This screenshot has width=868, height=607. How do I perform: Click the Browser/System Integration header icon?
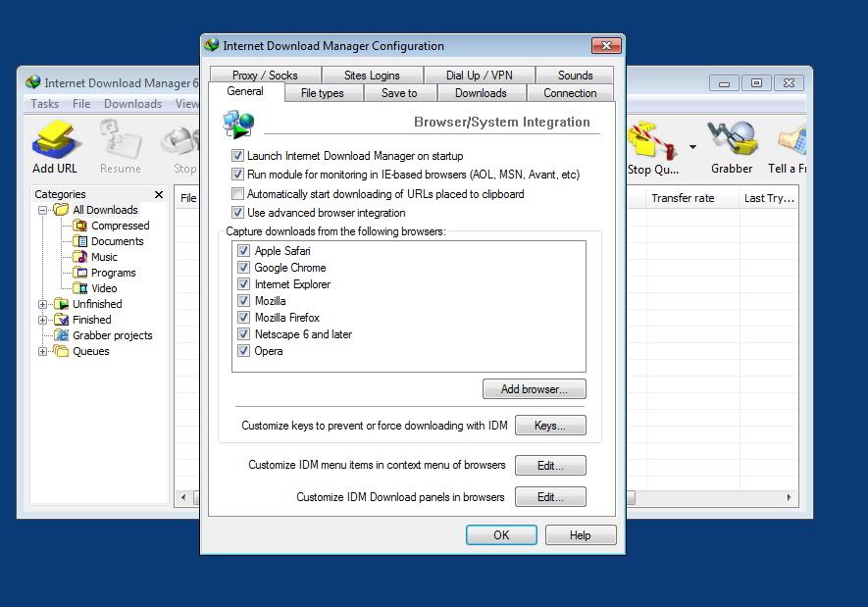coord(238,124)
